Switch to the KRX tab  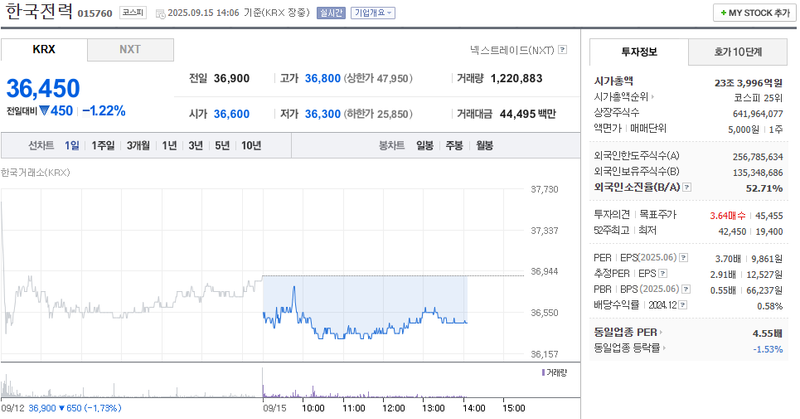point(44,50)
